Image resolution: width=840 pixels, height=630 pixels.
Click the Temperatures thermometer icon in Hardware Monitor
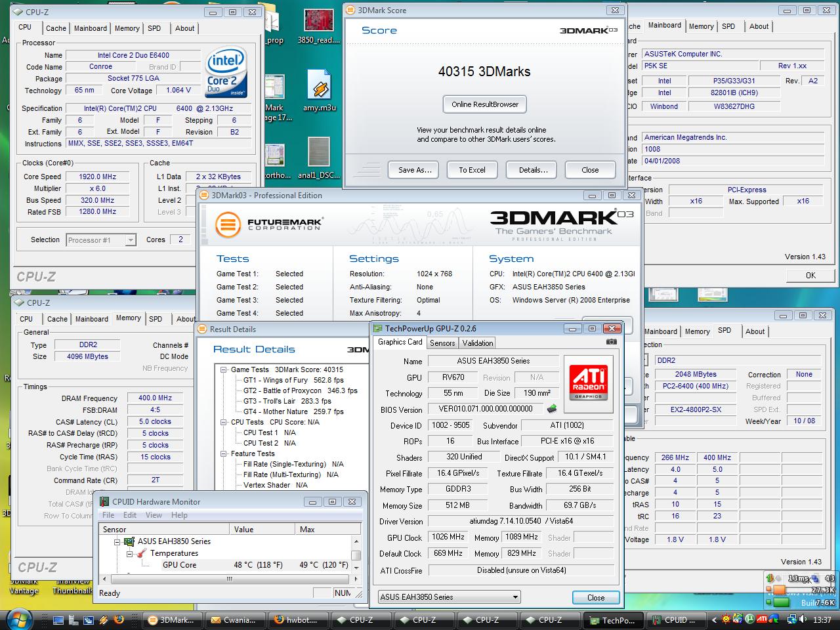pos(142,553)
